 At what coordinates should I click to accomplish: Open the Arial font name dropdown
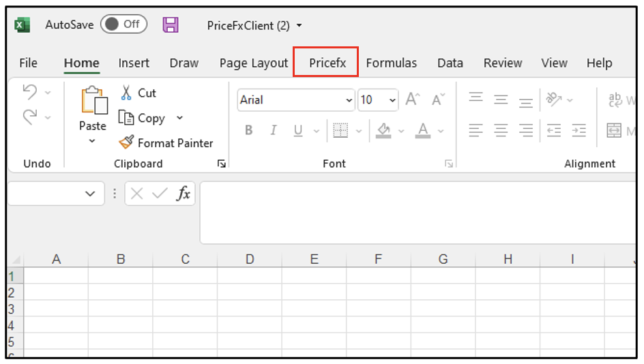click(349, 100)
